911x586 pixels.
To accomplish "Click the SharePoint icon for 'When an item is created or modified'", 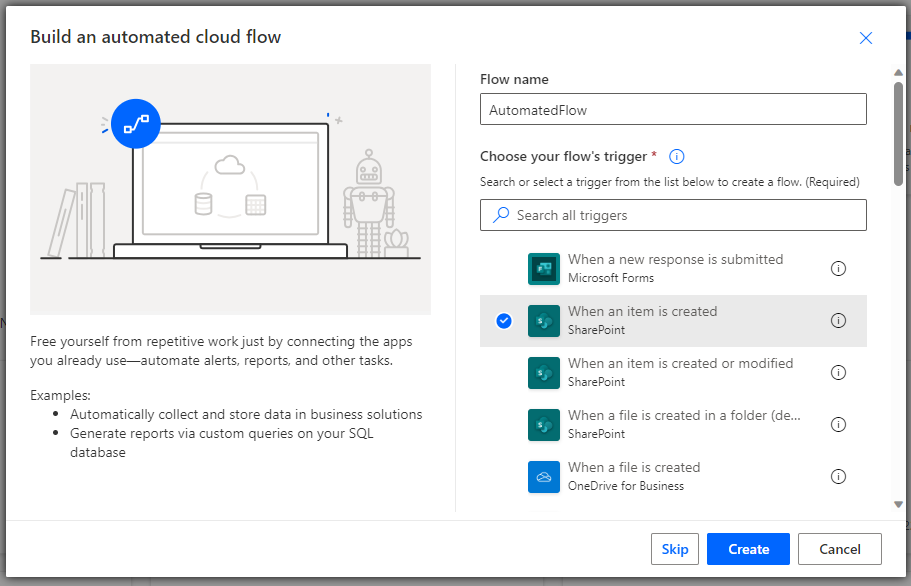I will pyautogui.click(x=543, y=372).
